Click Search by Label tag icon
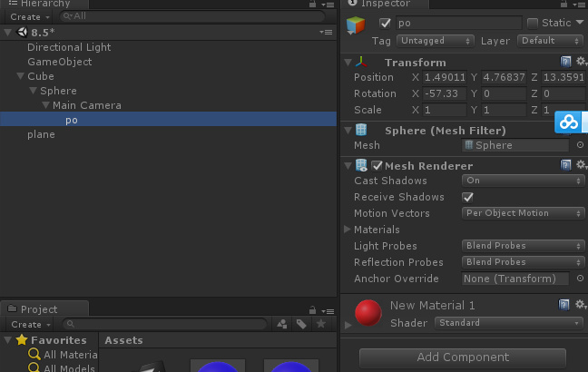The height and width of the screenshot is (372, 588). coord(301,324)
